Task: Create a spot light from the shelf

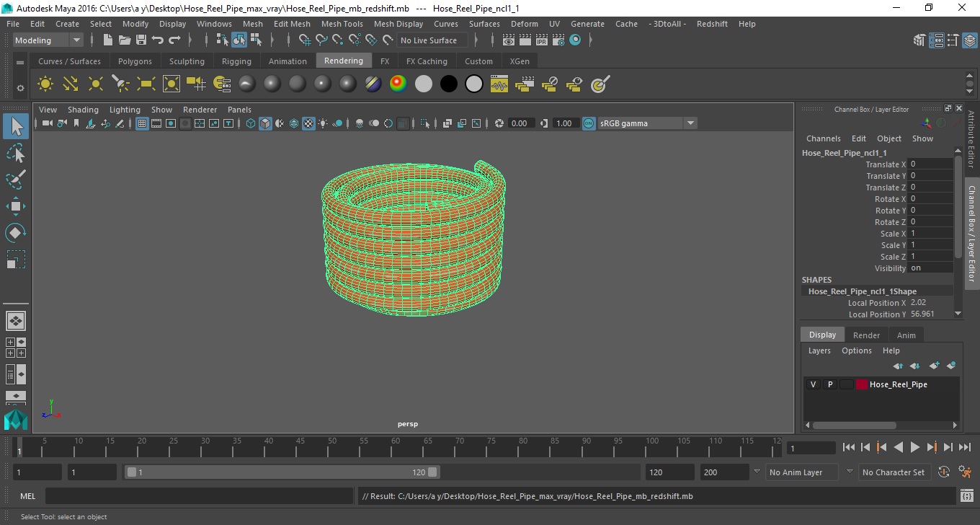Action: [x=121, y=84]
